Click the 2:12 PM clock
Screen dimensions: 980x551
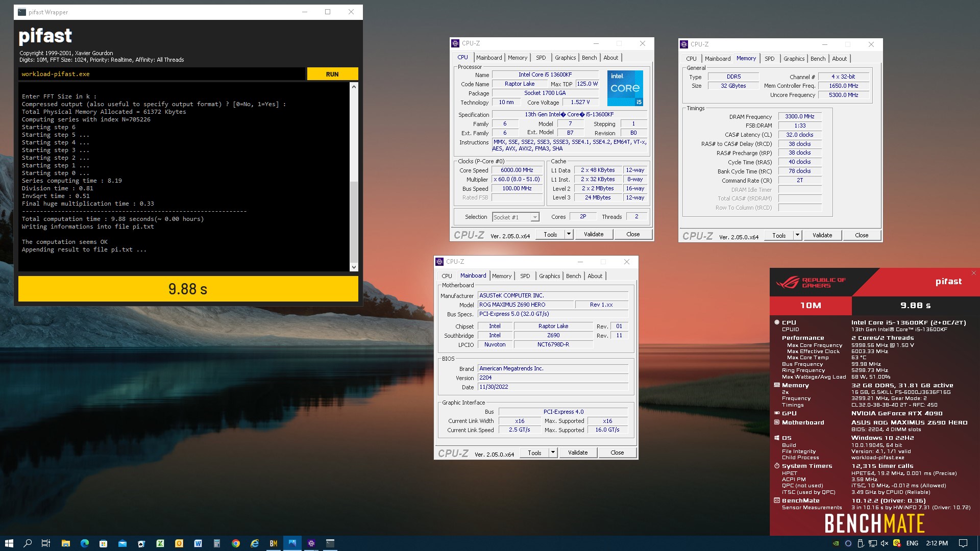click(x=937, y=543)
